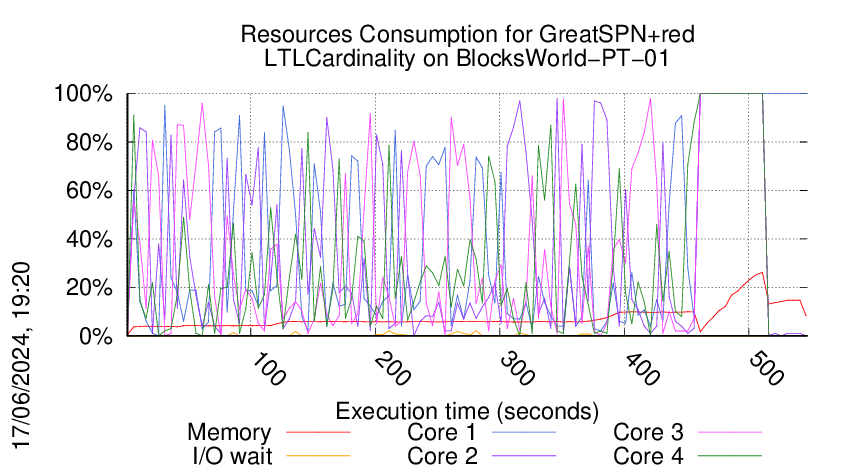Click the purple Core 2 legend line sample
Viewport: 850px width, 475px height.
click(x=524, y=456)
